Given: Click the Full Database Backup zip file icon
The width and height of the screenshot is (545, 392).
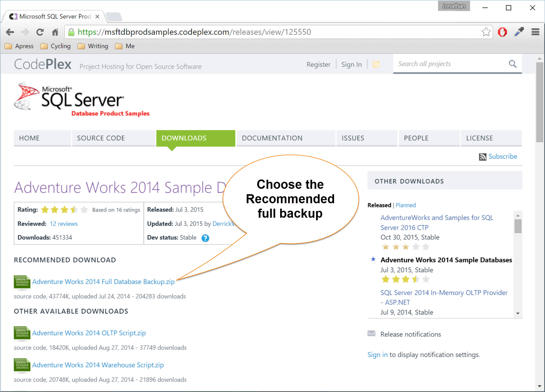Looking at the screenshot, I should pyautogui.click(x=22, y=282).
